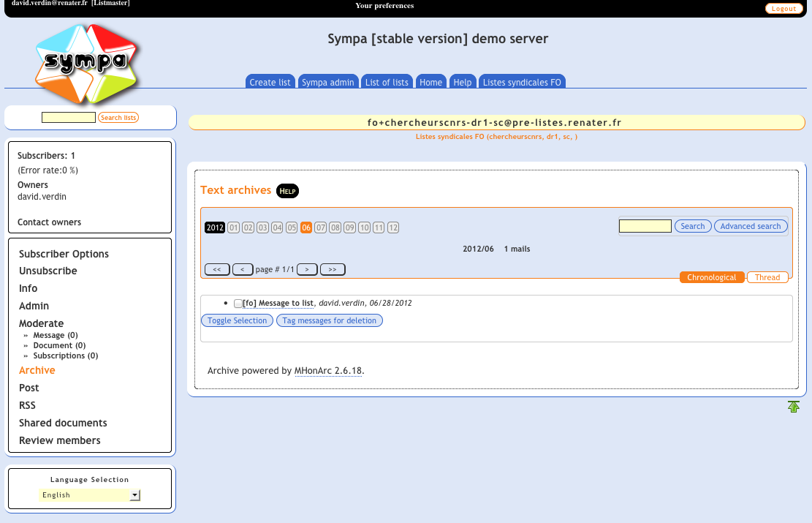Click the Logout button

(783, 8)
